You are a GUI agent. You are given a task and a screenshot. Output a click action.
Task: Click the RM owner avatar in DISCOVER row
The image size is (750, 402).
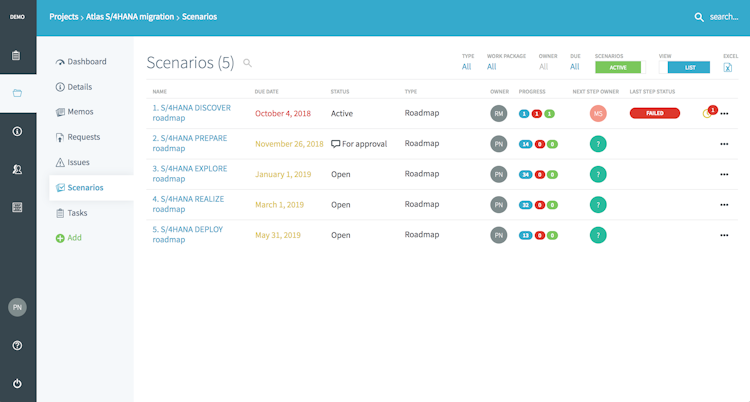tap(498, 113)
